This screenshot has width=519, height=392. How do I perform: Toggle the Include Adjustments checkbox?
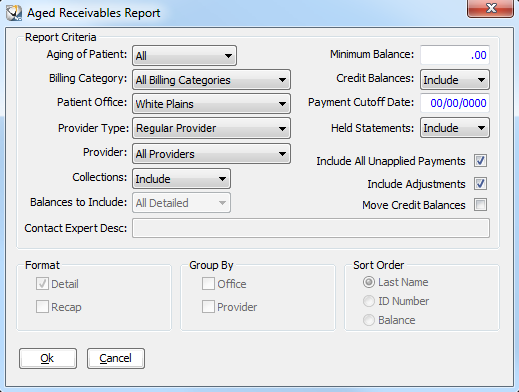[x=480, y=184]
